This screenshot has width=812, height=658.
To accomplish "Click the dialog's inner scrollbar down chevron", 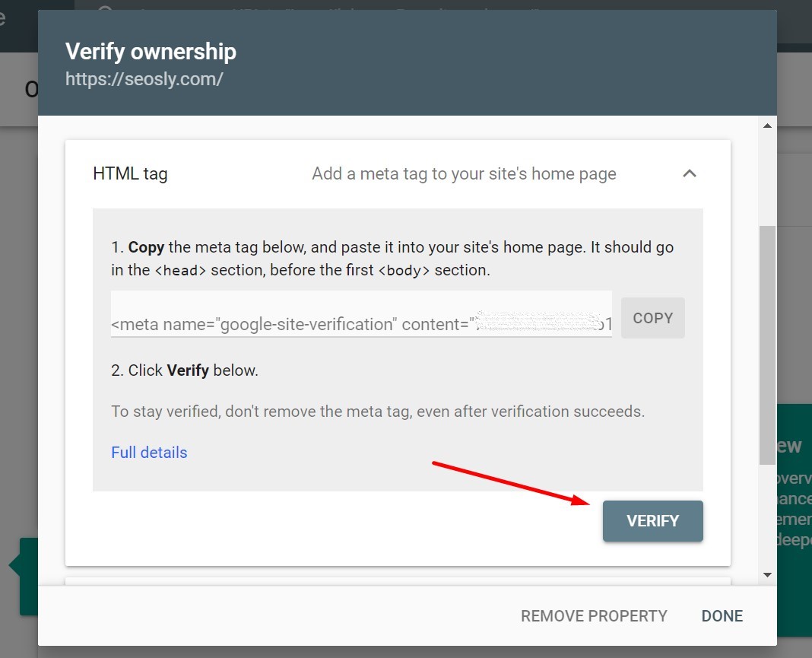I will [x=767, y=575].
